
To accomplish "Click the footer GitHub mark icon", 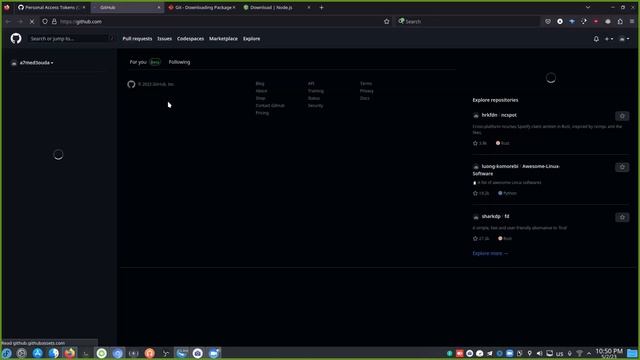I will [x=131, y=84].
